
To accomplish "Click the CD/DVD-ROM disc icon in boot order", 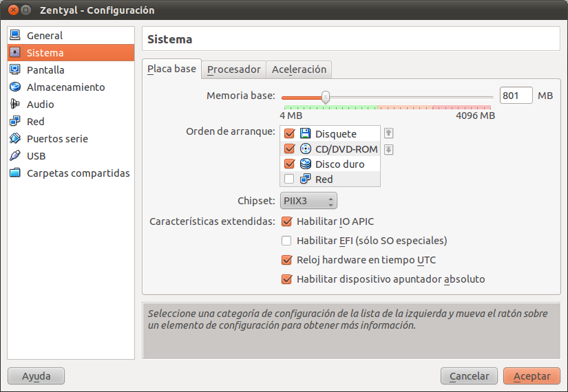I will 306,149.
